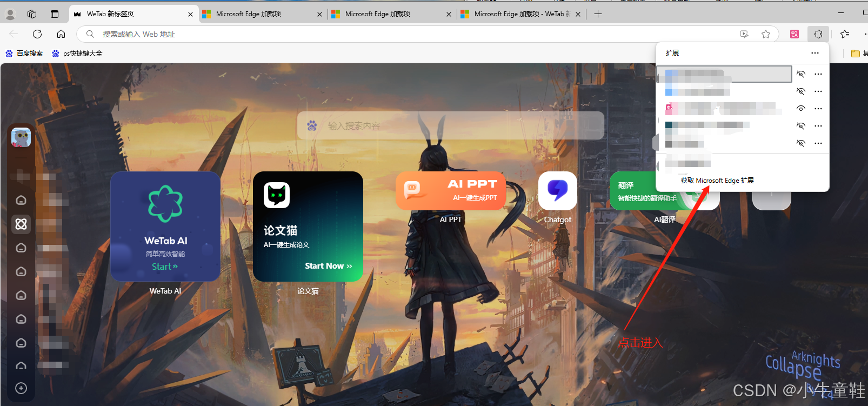Open more actions for pink-icon extension
The height and width of the screenshot is (406, 868).
coord(818,109)
